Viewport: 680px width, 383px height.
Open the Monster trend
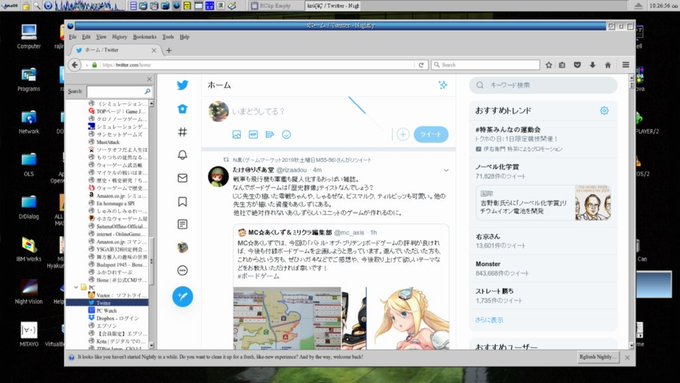(488, 264)
